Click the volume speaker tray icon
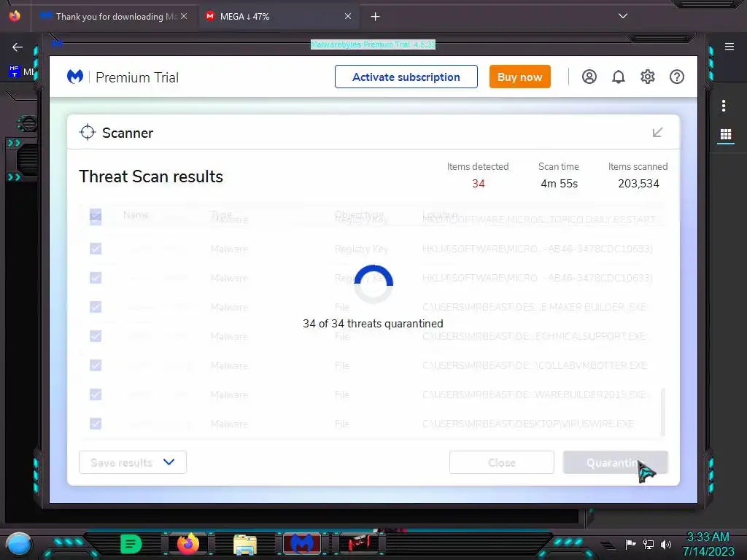The image size is (747, 560). tap(665, 544)
